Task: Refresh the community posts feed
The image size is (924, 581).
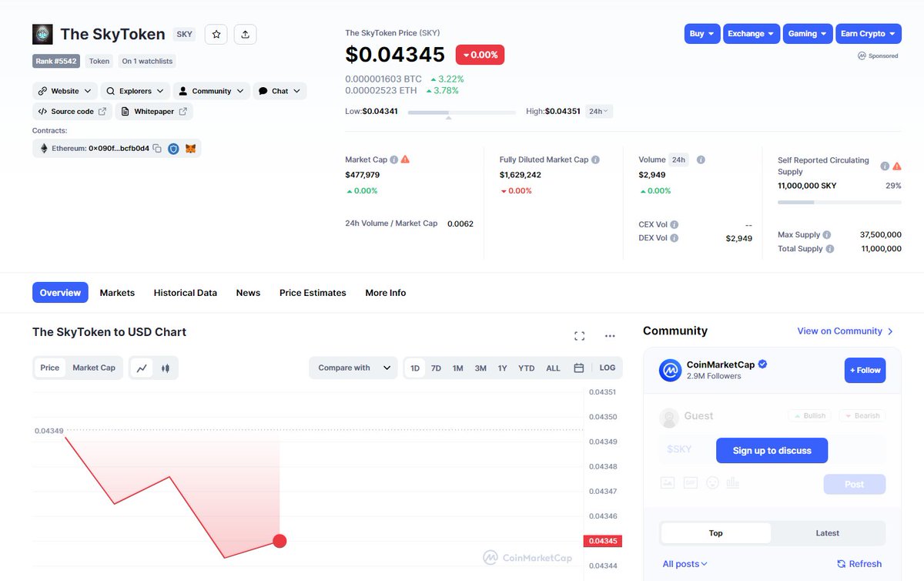Action: [859, 563]
